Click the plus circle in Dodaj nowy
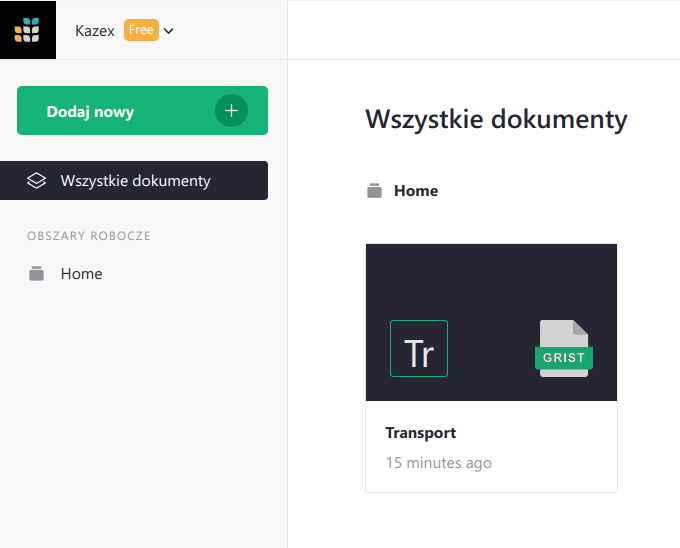680x548 pixels. 231,111
